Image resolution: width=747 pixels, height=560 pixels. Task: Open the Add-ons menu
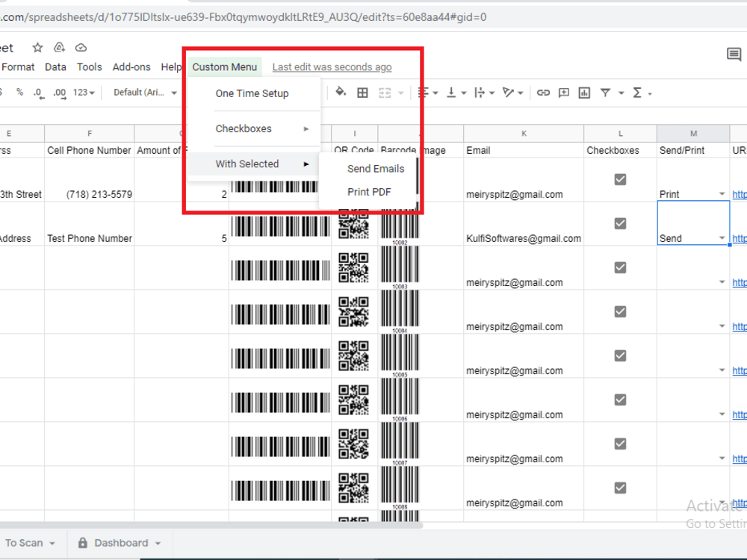(x=131, y=67)
